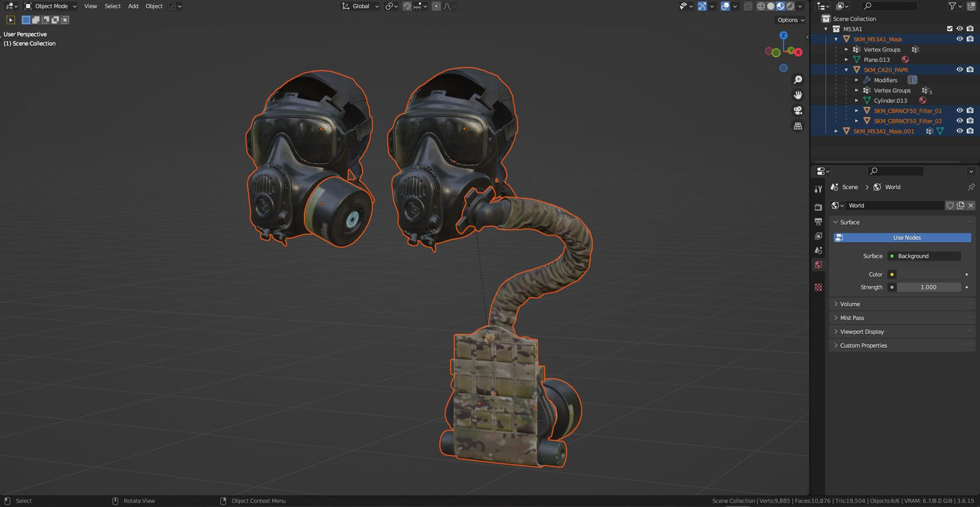Image resolution: width=980 pixels, height=507 pixels.
Task: Click the world Color swatch field
Action: coord(928,275)
